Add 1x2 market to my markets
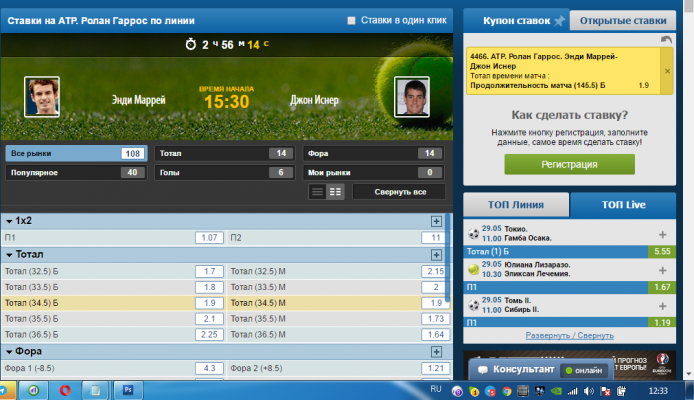Screen dimensions: 694x400 tap(436, 221)
